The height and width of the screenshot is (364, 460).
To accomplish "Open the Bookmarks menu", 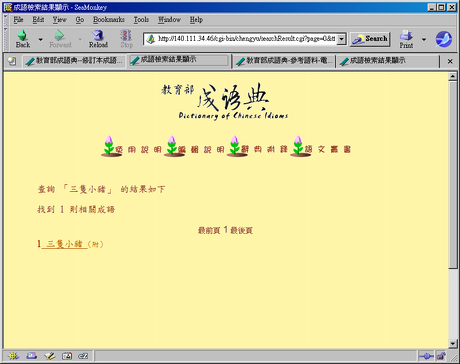I will pyautogui.click(x=109, y=20).
